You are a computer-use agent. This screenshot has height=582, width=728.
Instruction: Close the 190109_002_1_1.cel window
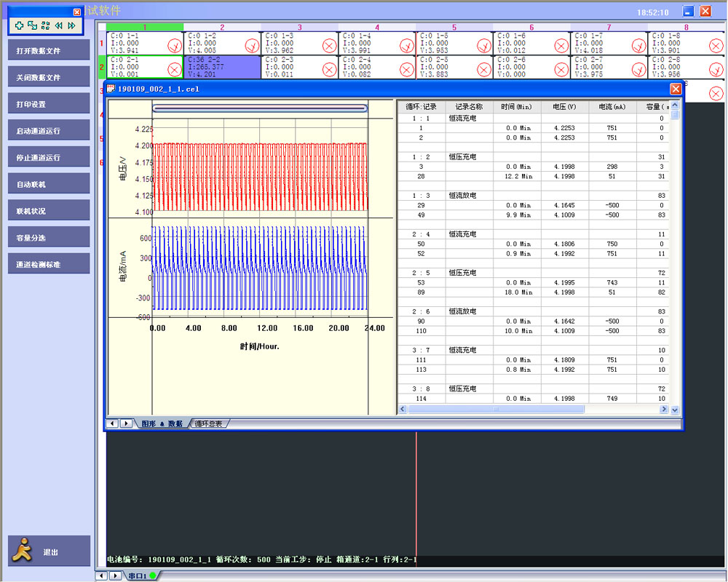[x=676, y=89]
